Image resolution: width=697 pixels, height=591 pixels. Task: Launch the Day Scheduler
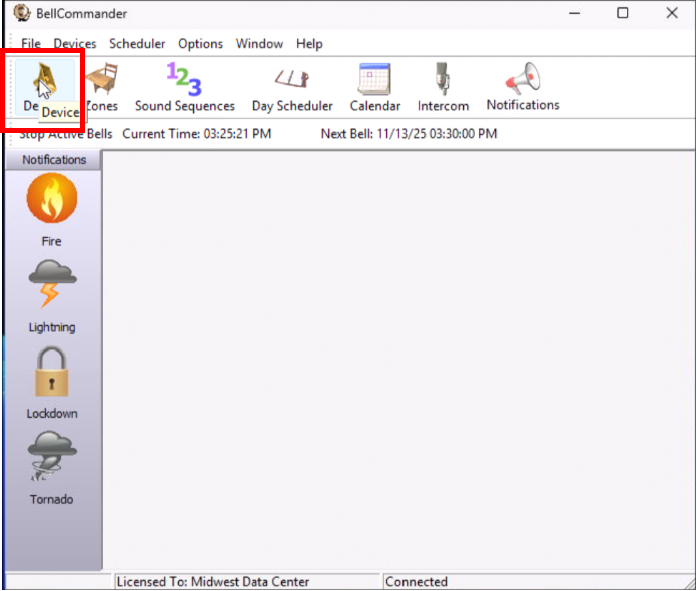pyautogui.click(x=292, y=87)
